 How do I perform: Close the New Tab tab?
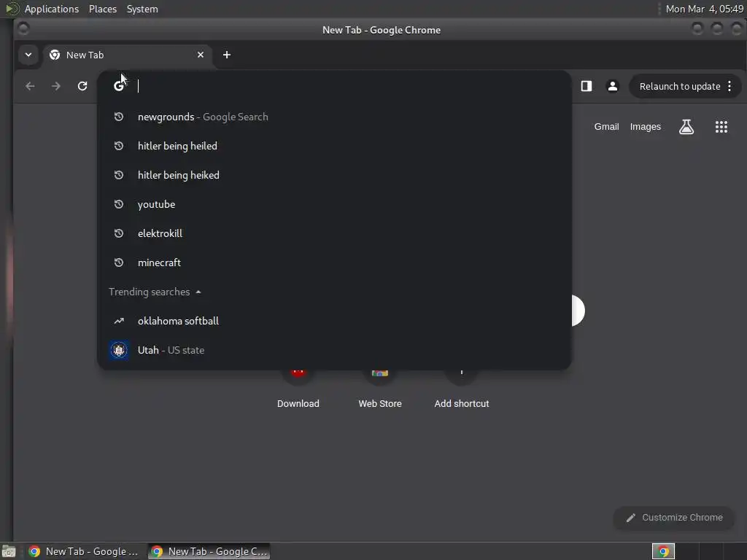[x=201, y=55]
